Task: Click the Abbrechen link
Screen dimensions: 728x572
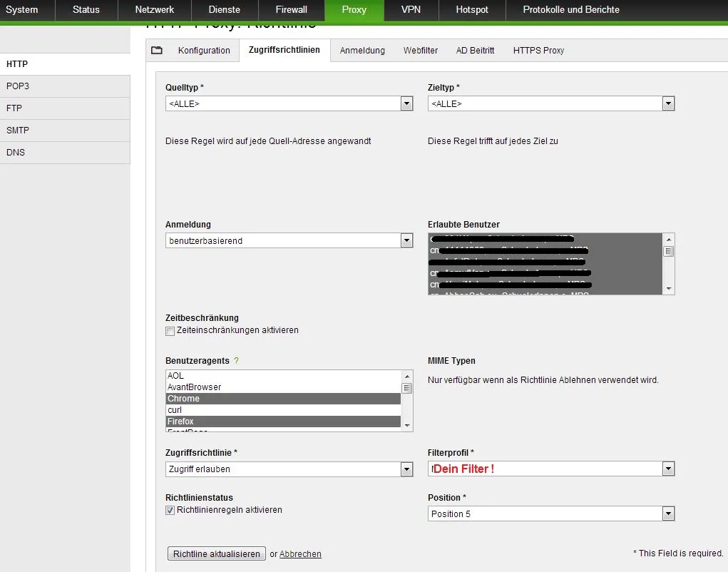Action: click(300, 554)
